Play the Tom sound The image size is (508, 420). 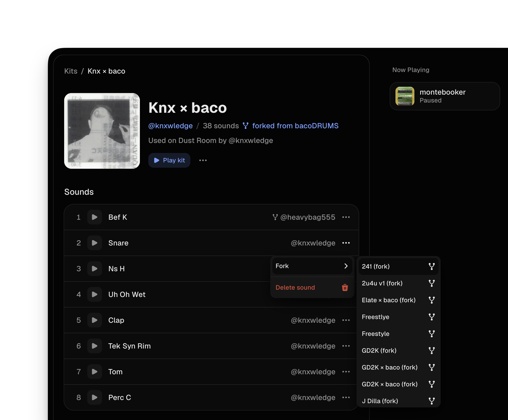pos(94,372)
